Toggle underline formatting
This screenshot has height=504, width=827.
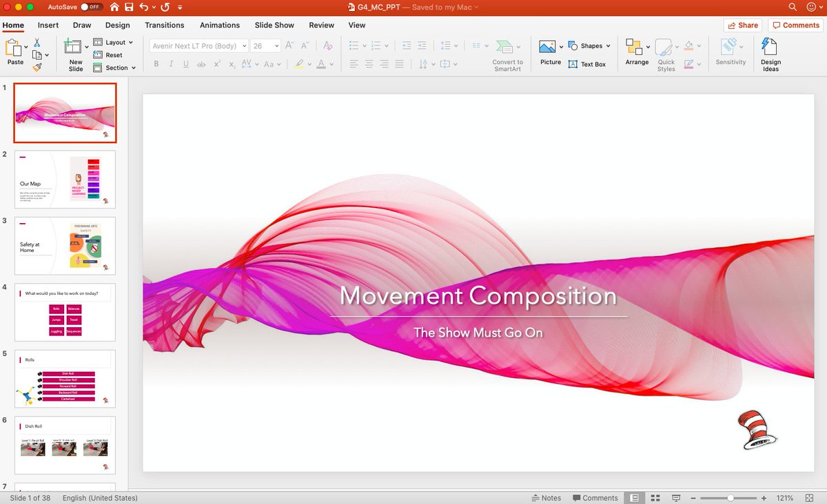pos(186,64)
